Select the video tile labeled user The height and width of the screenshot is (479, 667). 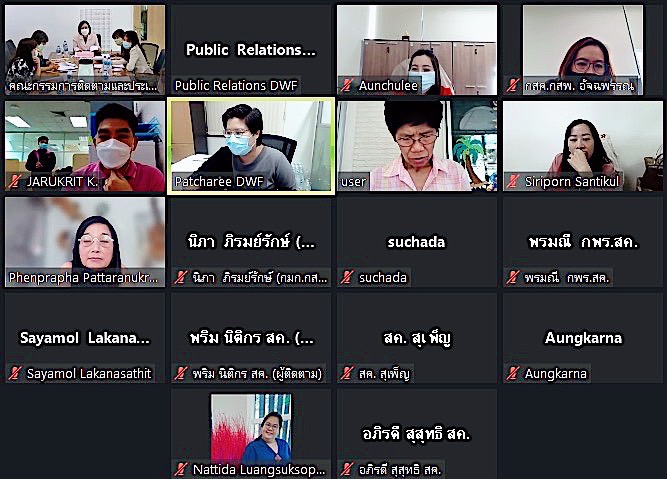417,146
